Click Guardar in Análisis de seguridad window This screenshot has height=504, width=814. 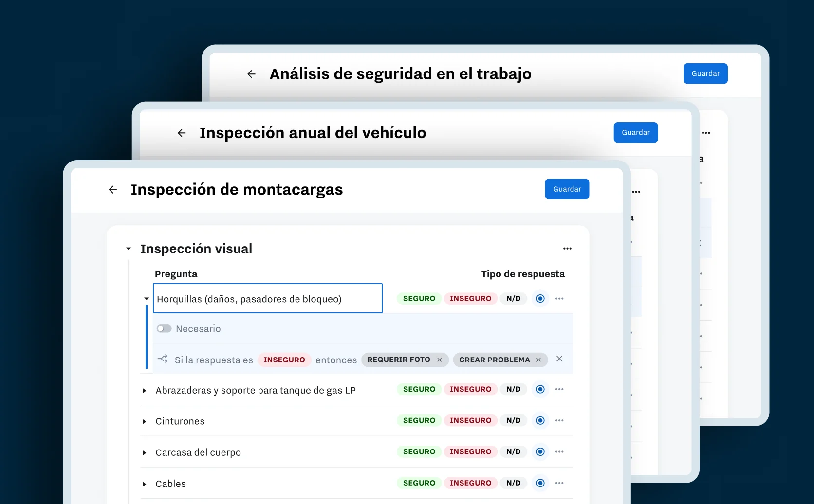[705, 73]
